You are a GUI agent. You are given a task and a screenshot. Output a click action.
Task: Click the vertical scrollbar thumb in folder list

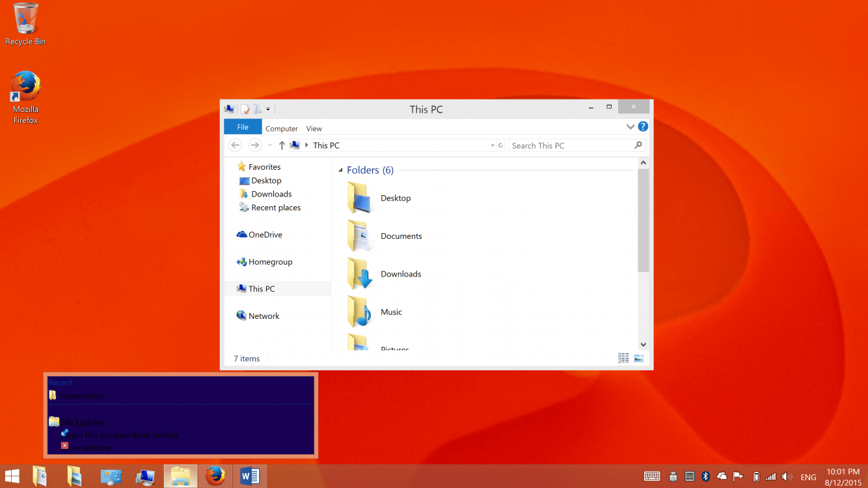coord(643,220)
